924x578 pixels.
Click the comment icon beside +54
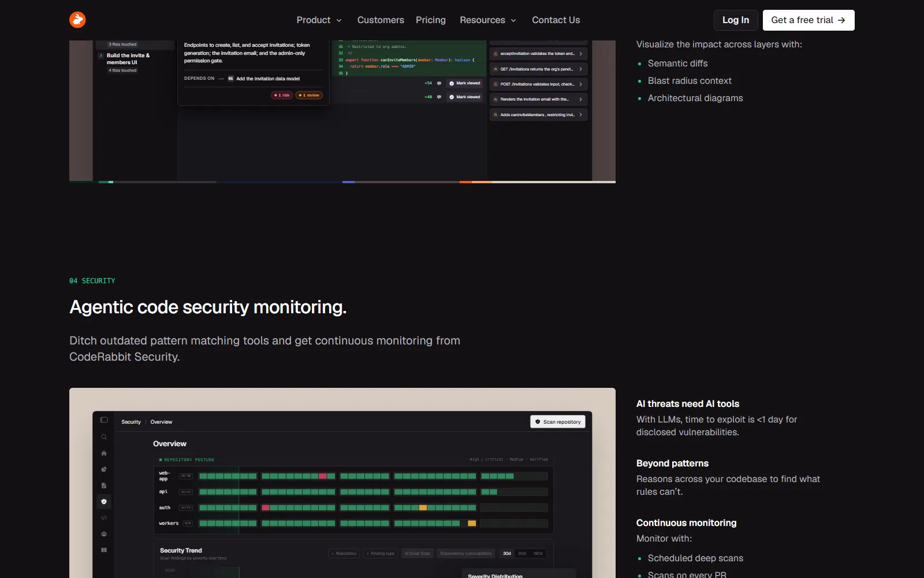click(439, 83)
